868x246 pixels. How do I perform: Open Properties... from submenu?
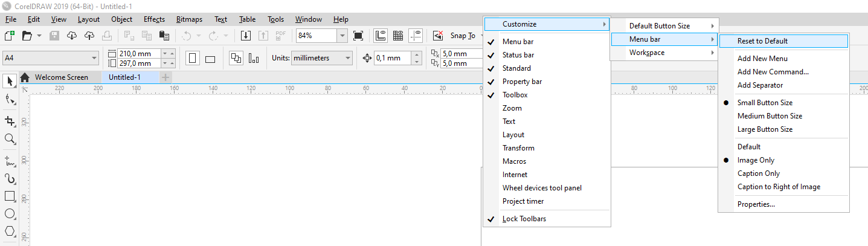(783, 204)
